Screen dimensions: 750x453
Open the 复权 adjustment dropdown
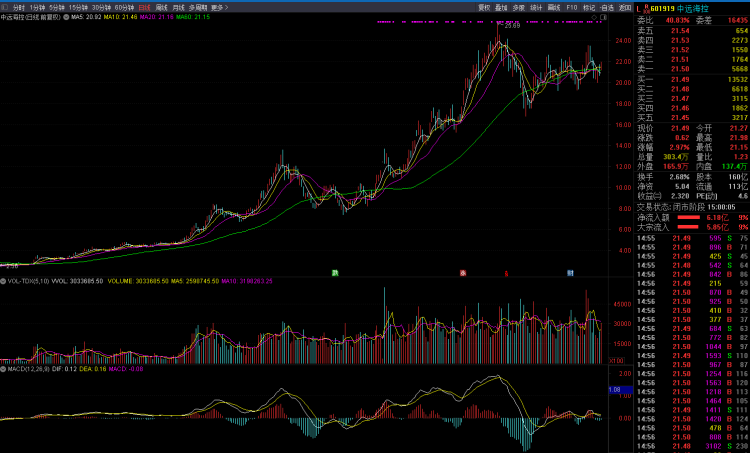click(484, 7)
